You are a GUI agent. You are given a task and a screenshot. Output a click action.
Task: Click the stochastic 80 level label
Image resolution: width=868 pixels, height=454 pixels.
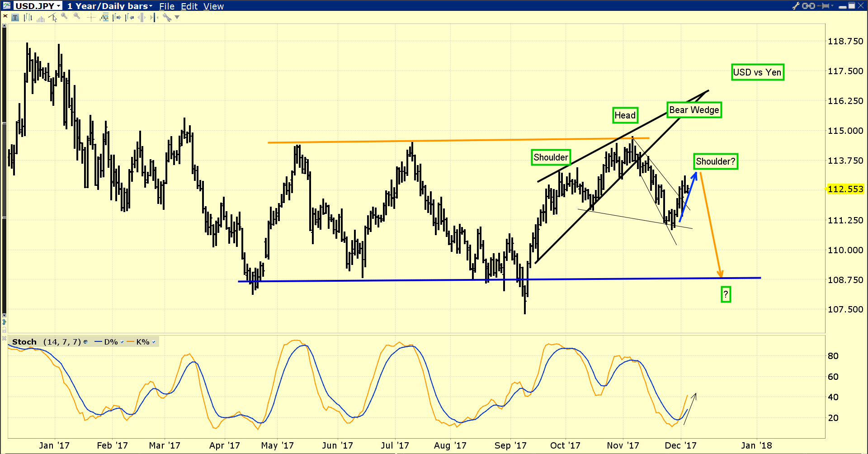coord(833,356)
